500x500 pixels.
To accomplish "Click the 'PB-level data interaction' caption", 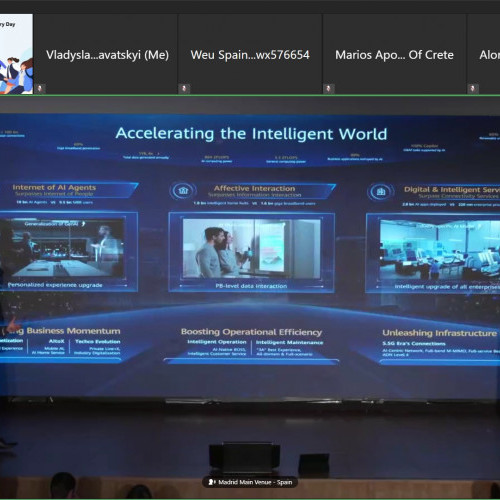I will coord(251,286).
